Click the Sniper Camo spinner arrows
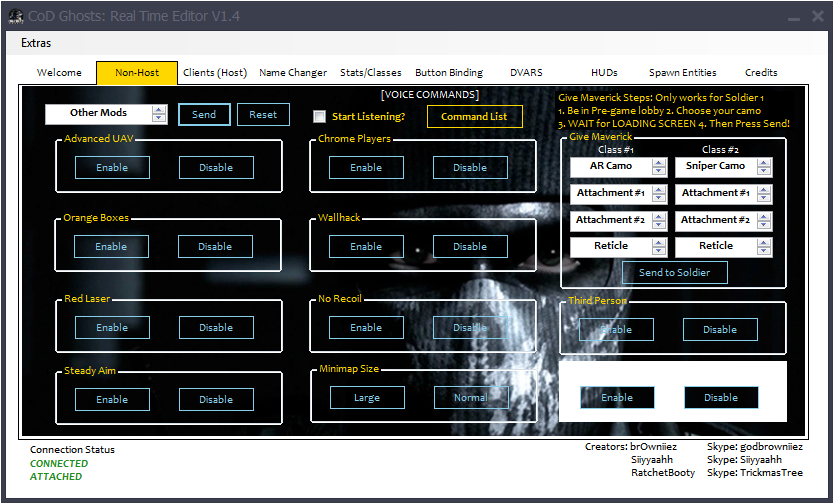This screenshot has height=503, width=836. tap(764, 167)
